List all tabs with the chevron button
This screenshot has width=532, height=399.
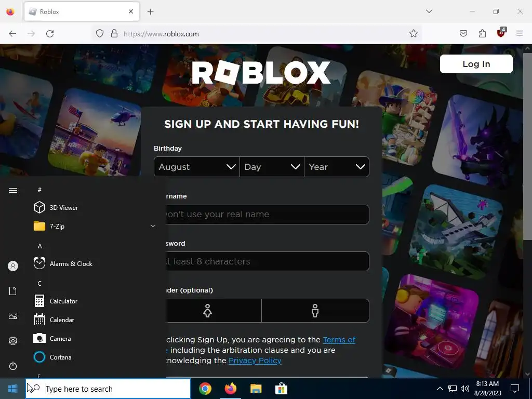click(429, 11)
